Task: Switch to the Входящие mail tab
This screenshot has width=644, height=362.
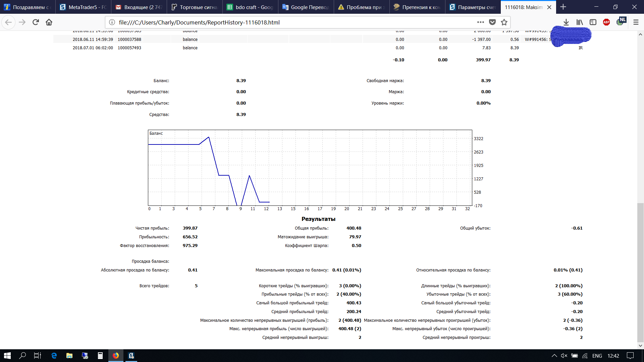Action: (x=139, y=7)
